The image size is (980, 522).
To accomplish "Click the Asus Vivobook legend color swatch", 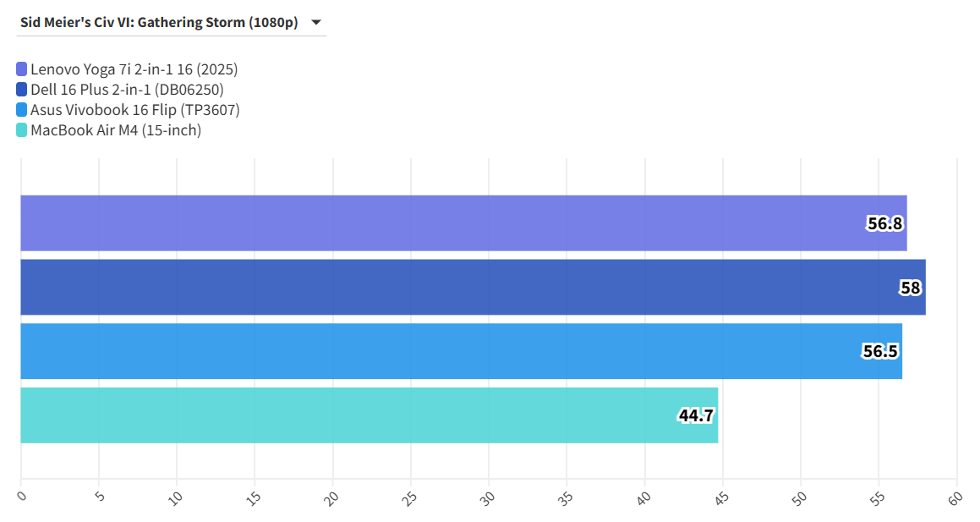I will tap(22, 110).
